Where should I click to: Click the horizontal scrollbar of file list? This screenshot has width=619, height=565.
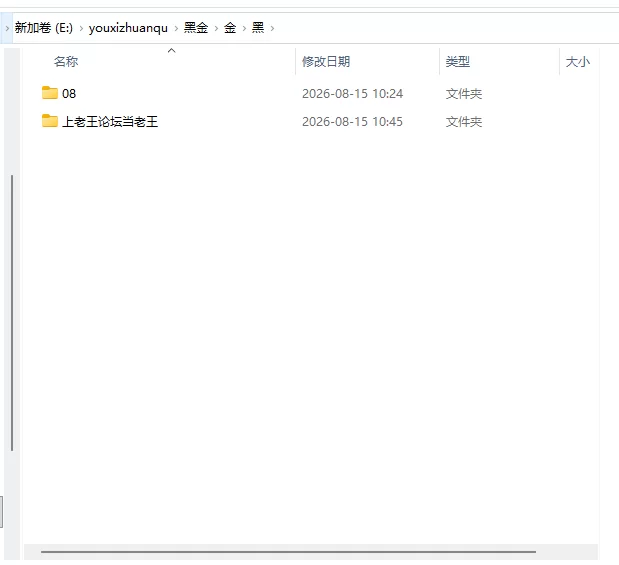coord(288,552)
